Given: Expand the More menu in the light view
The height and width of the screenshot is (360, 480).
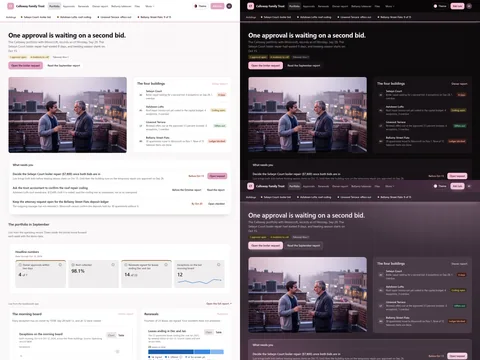Looking at the screenshot, I should [150, 6].
